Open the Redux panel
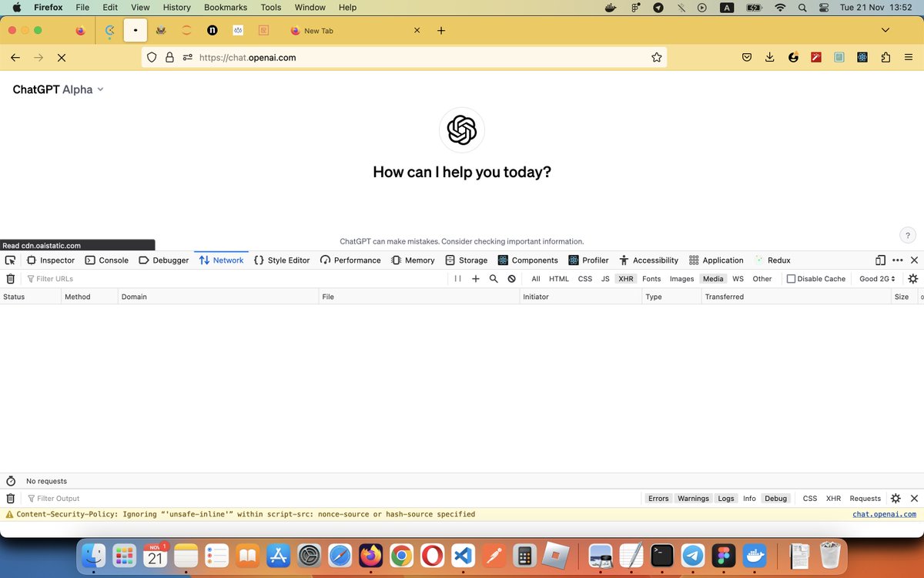The width and height of the screenshot is (924, 578). [773, 260]
